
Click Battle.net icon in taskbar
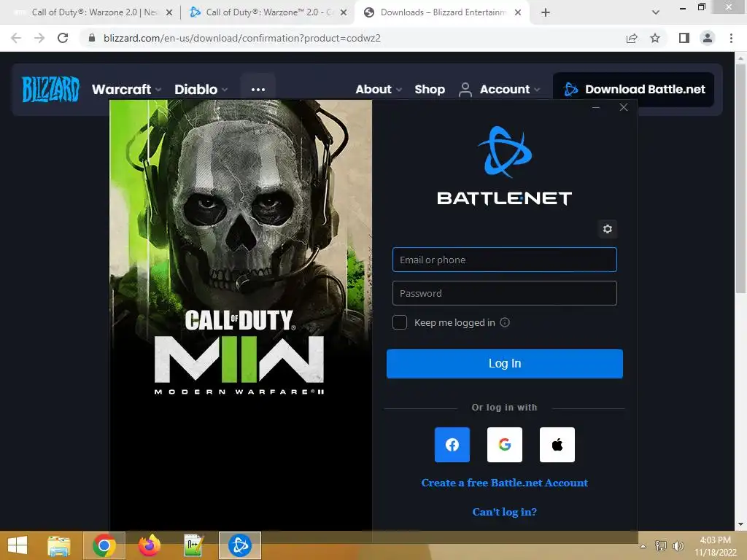point(239,545)
